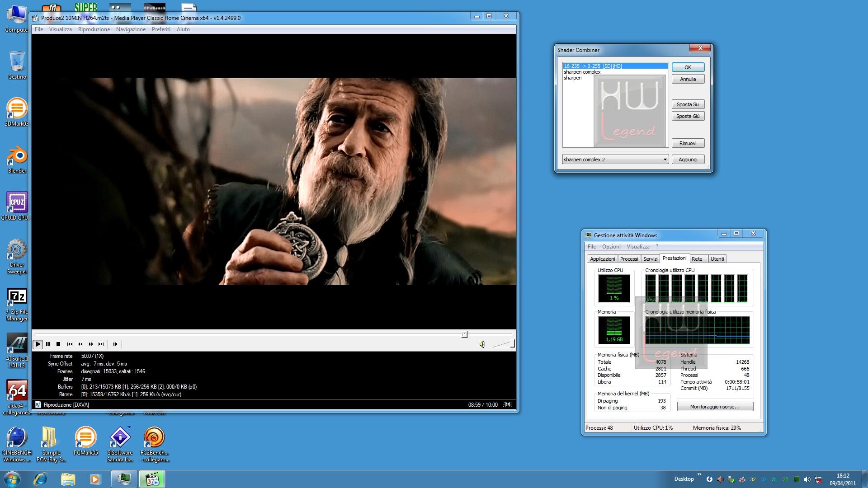Open the Navigazione menu
Viewport: 868px width, 488px height.
(131, 29)
